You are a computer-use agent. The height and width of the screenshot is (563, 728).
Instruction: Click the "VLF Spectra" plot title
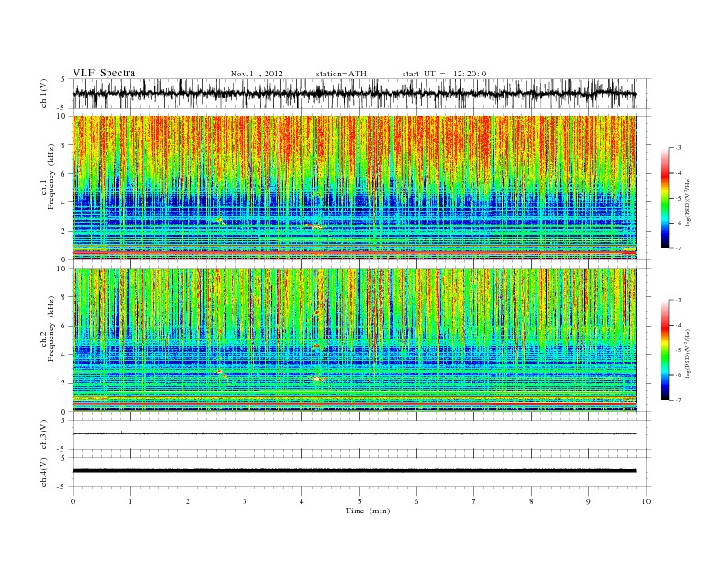[104, 73]
